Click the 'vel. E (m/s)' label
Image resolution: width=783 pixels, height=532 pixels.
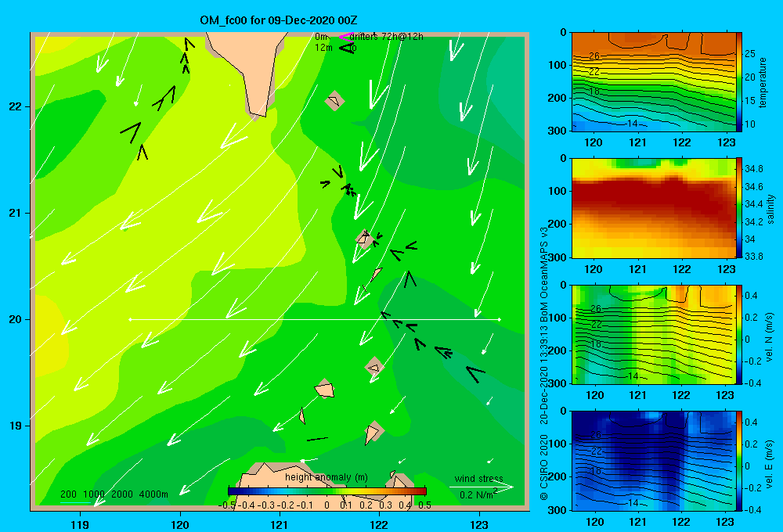click(x=770, y=464)
